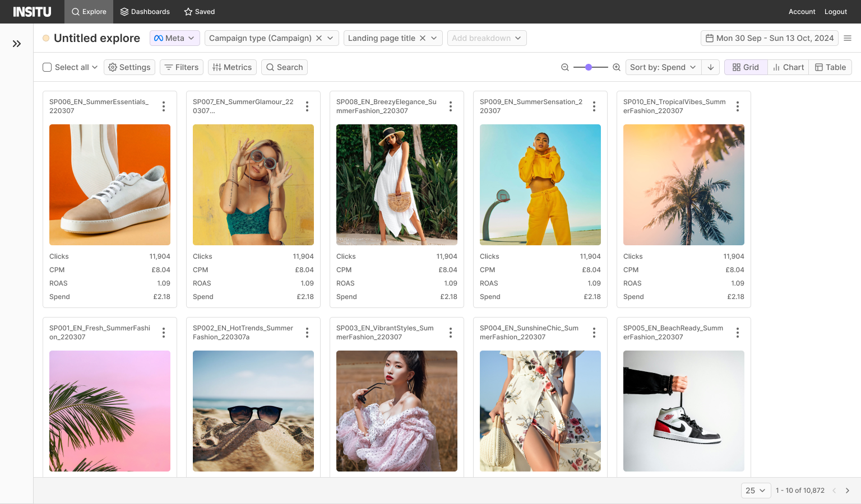Expand the Campaign type breakdown chevron
Screen dimensions: 861x504
tap(330, 38)
